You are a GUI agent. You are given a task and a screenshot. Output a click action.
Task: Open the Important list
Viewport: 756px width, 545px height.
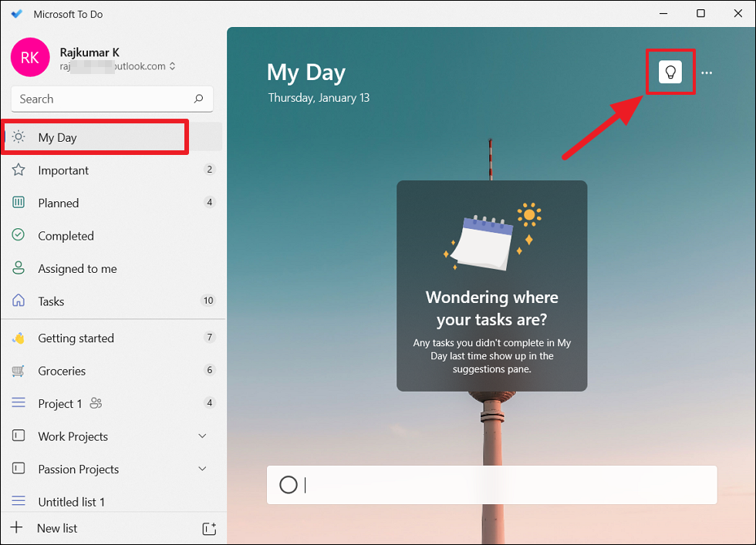(x=113, y=170)
